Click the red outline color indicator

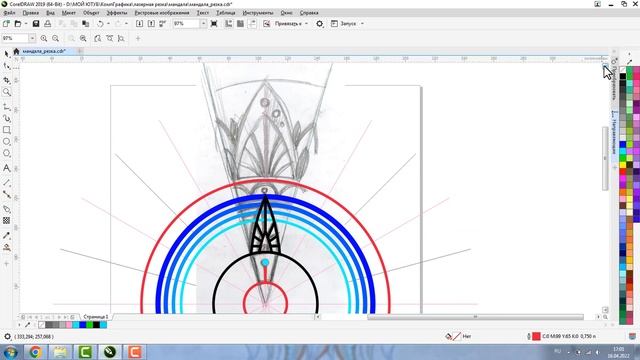(536, 336)
